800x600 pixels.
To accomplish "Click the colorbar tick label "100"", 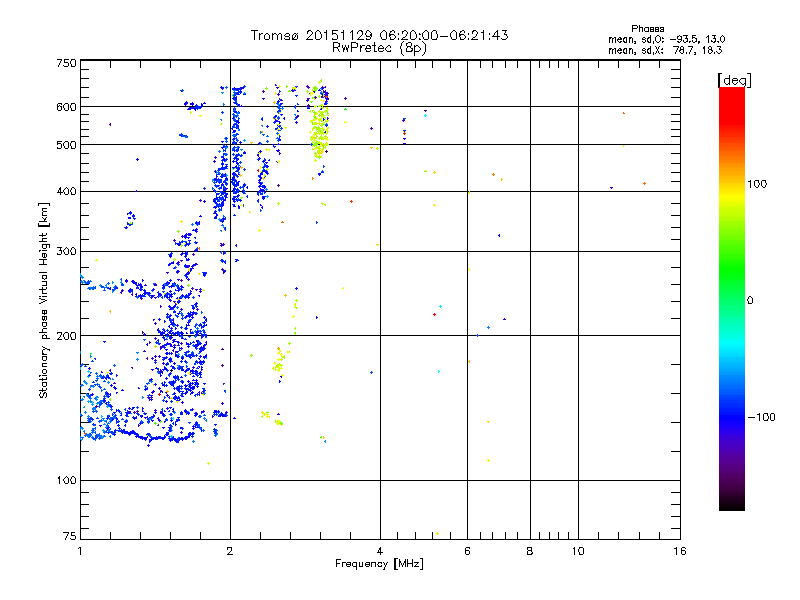I will (x=757, y=184).
